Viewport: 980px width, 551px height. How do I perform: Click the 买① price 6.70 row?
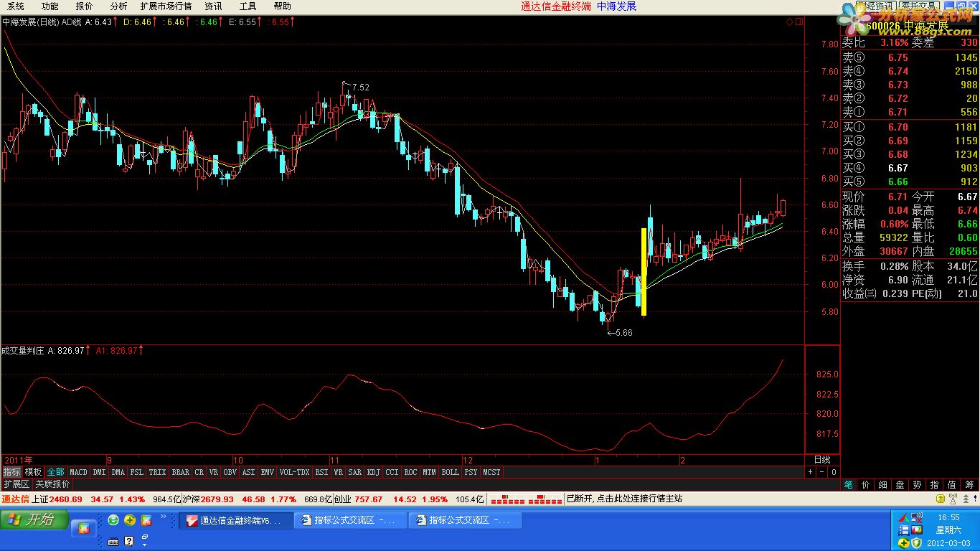point(910,127)
